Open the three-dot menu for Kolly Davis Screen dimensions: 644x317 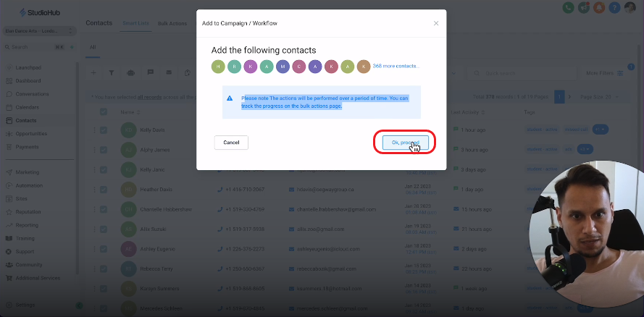coord(94,130)
